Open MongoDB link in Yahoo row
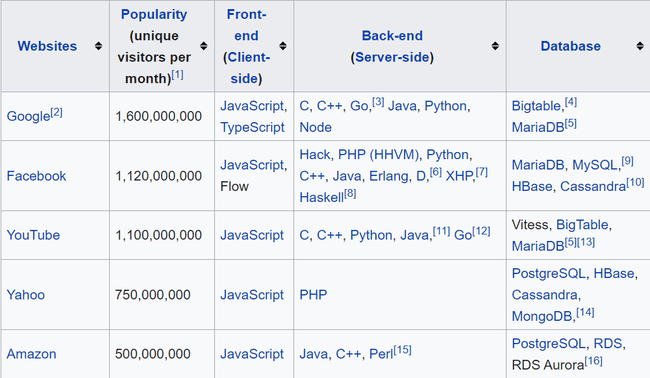The height and width of the screenshot is (378, 650). click(542, 316)
